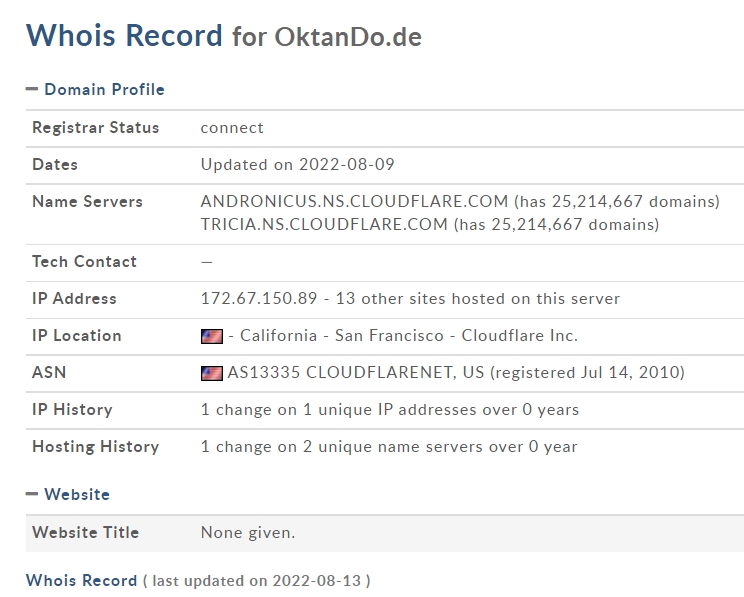Click the Website Title row None given

pyautogui.click(x=385, y=533)
